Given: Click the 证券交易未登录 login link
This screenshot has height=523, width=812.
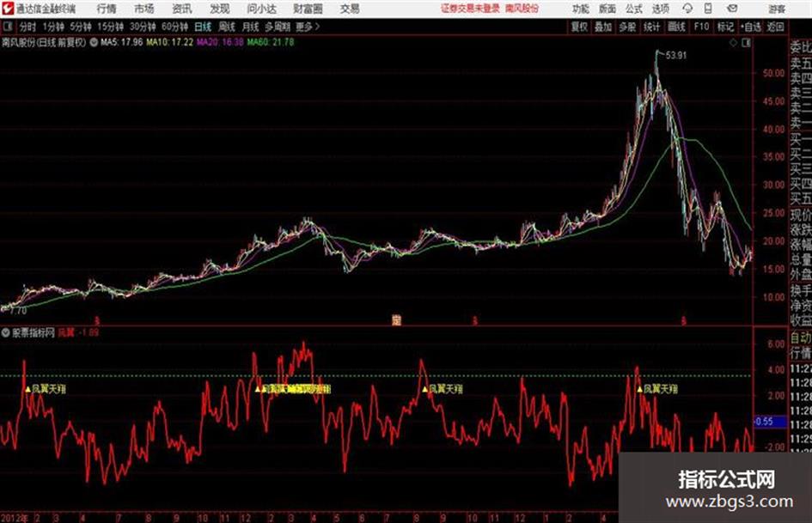Looking at the screenshot, I should click(x=470, y=9).
